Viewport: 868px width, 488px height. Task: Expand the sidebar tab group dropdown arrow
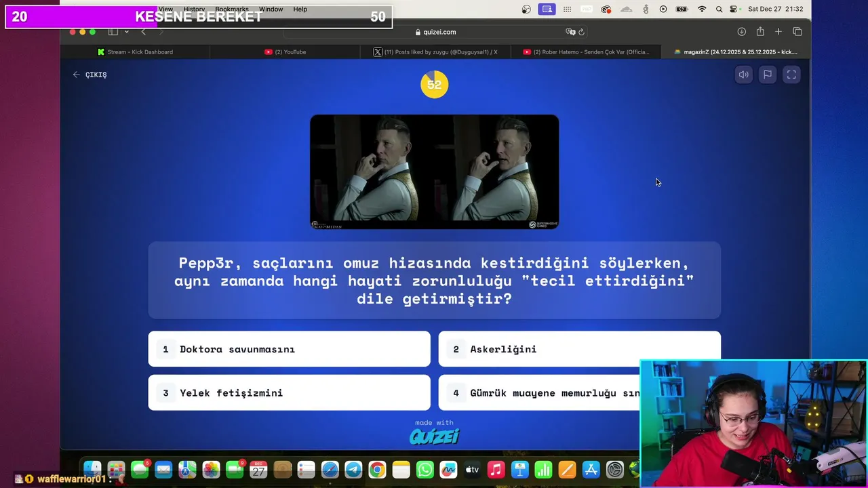pos(126,32)
